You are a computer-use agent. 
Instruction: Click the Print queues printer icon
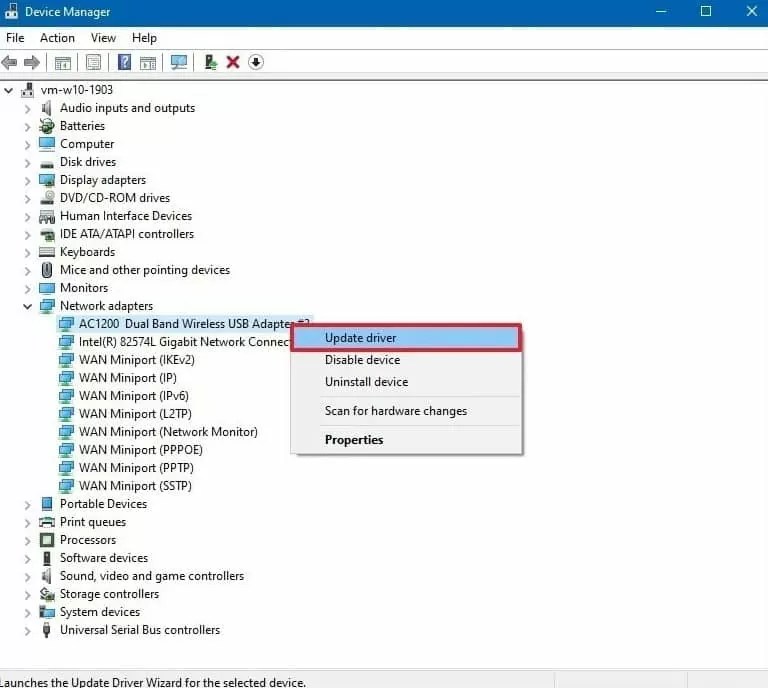47,522
